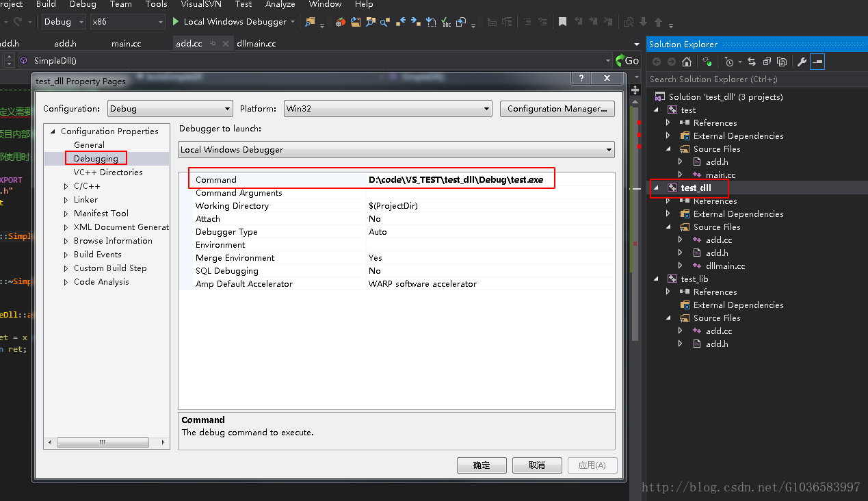The image size is (868, 501).
Task: Open the Configuration dropdown showing Debug
Action: [x=170, y=108]
